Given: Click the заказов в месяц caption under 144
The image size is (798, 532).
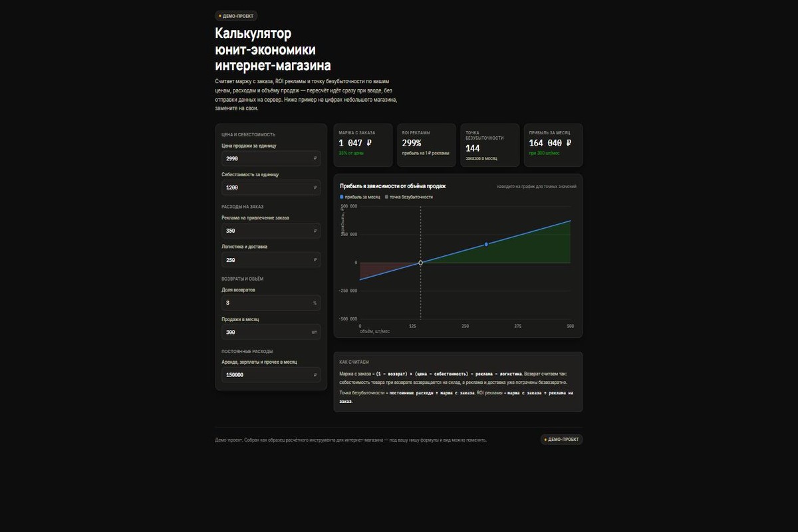Looking at the screenshot, I should coord(481,158).
